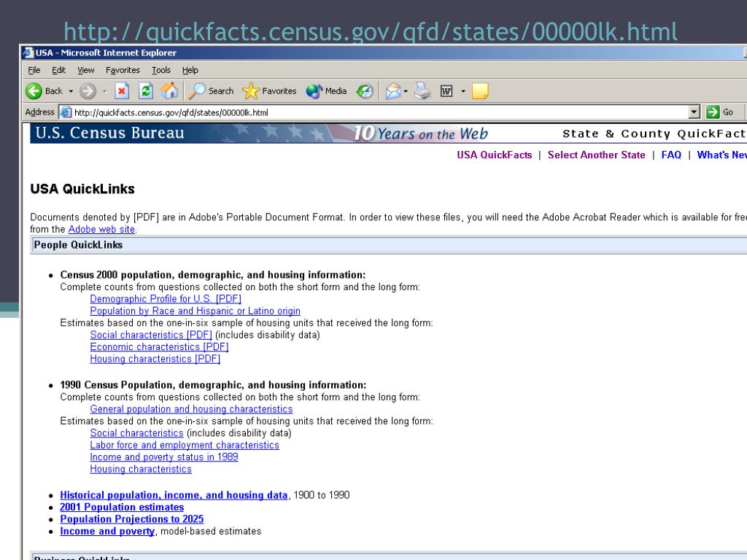
Task: Open Historical population, income, and housing data
Action: (x=174, y=495)
